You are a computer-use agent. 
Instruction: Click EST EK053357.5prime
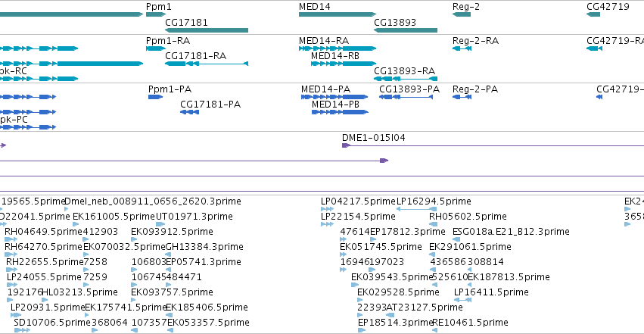tap(208, 323)
